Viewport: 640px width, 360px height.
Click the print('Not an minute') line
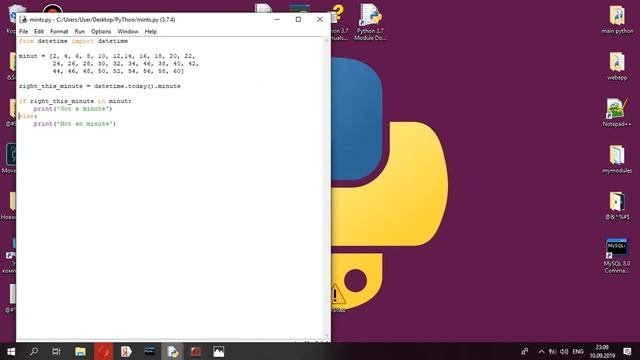coord(75,124)
